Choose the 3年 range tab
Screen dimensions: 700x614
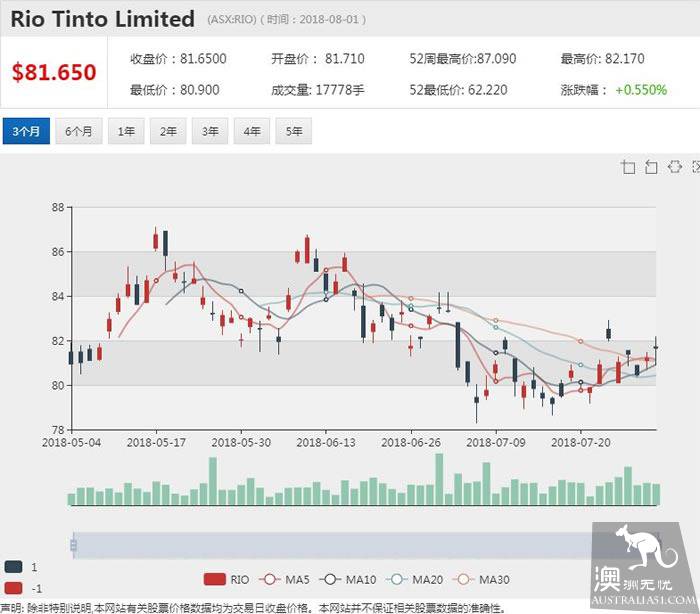210,131
